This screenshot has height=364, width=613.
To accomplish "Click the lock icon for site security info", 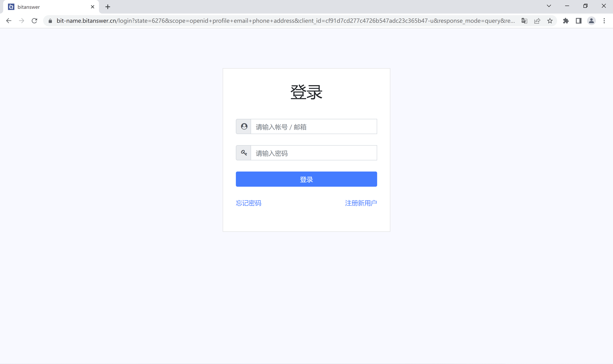I will tap(50, 21).
